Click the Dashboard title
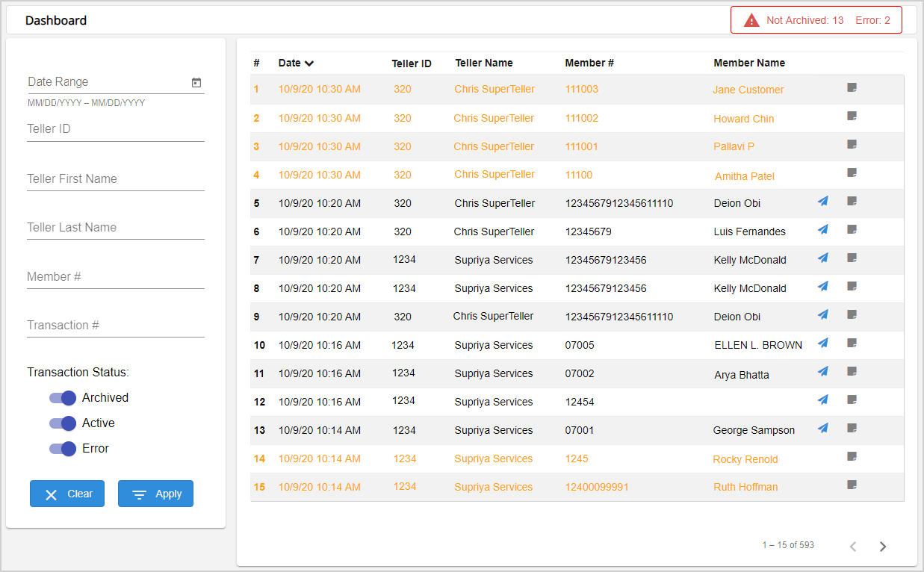 pyautogui.click(x=56, y=20)
